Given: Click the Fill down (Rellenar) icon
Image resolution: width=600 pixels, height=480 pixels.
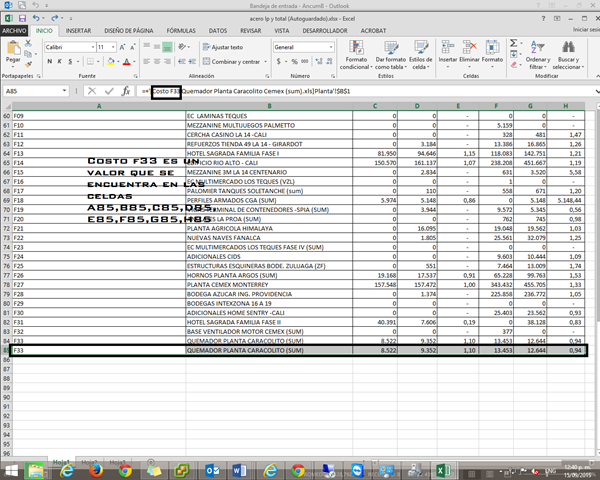Looking at the screenshot, I should coord(514,54).
